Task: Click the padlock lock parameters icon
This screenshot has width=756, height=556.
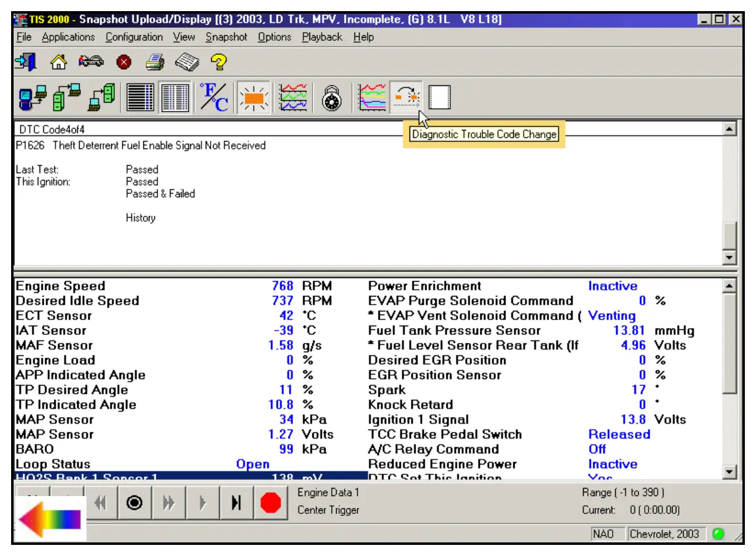Action: tap(332, 98)
